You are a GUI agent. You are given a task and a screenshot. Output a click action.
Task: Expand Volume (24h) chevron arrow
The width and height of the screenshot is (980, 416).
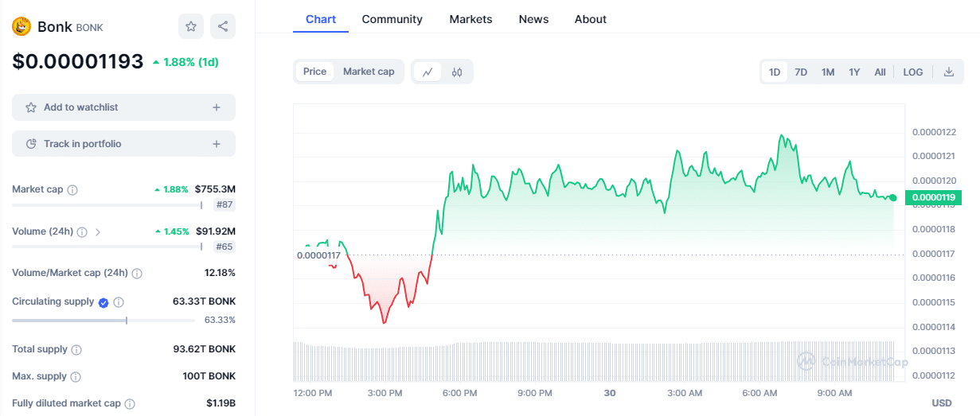pos(98,232)
